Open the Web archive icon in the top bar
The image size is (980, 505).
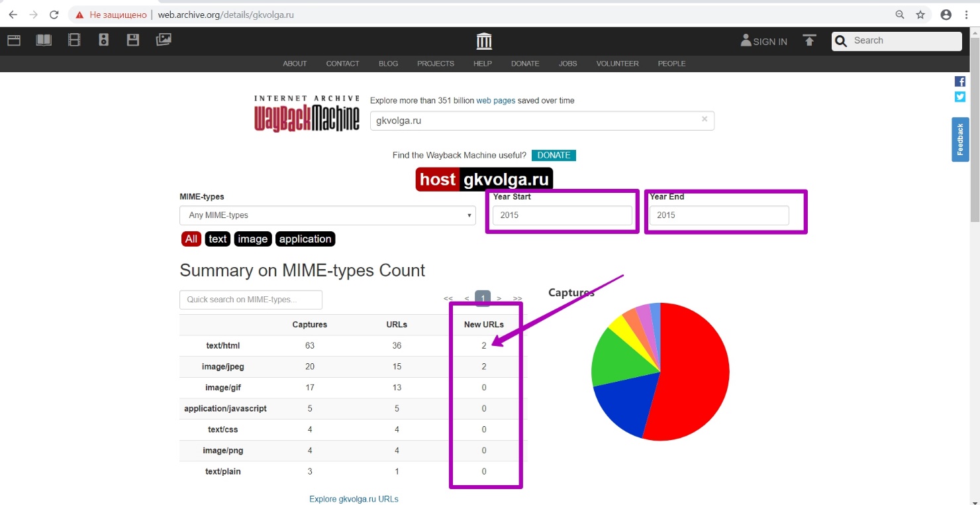point(14,40)
